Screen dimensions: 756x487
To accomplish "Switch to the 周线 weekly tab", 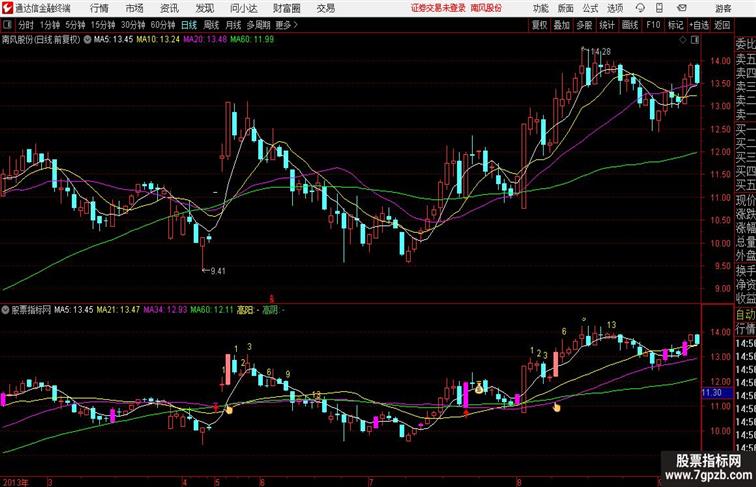I will [211, 25].
